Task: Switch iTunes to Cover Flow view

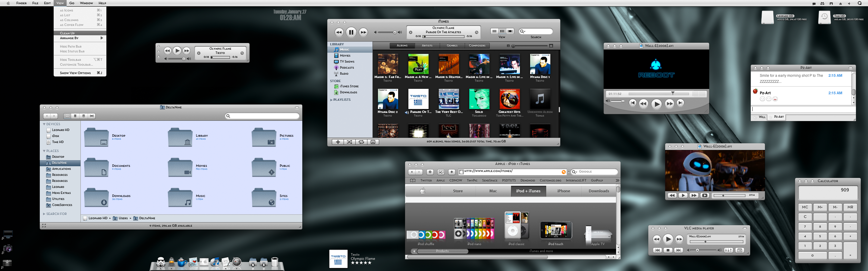Action: [510, 31]
